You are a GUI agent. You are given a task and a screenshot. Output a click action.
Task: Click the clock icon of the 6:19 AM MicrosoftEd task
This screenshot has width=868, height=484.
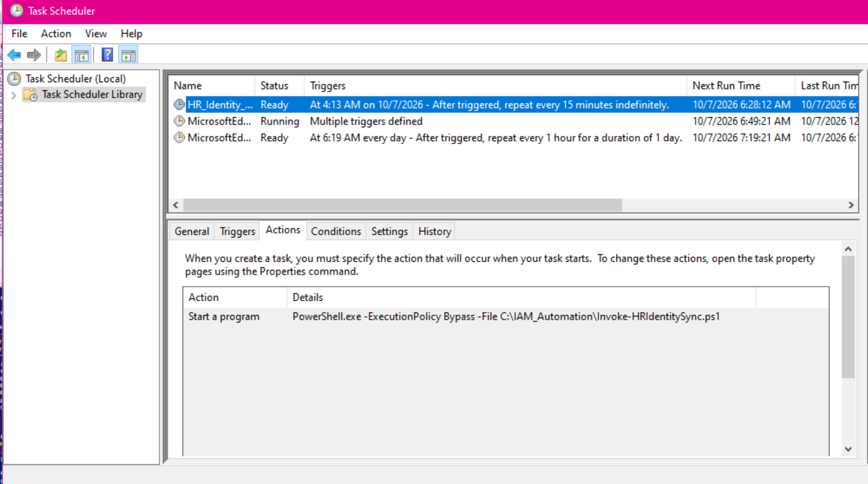click(179, 137)
